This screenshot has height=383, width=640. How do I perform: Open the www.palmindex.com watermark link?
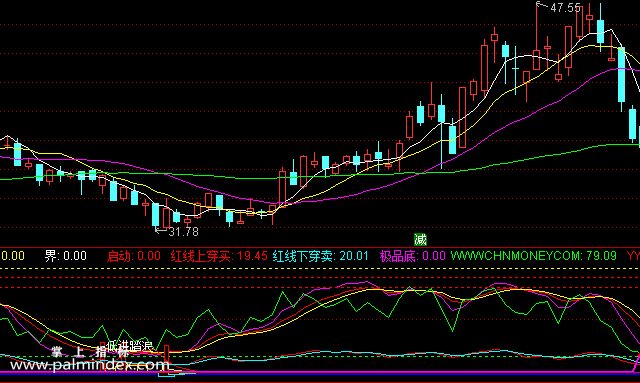tap(89, 365)
